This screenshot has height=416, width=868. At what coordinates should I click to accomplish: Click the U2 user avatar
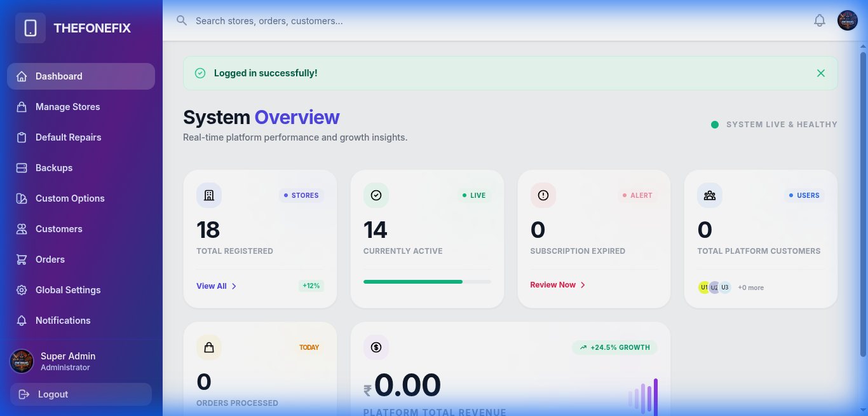[x=714, y=288]
